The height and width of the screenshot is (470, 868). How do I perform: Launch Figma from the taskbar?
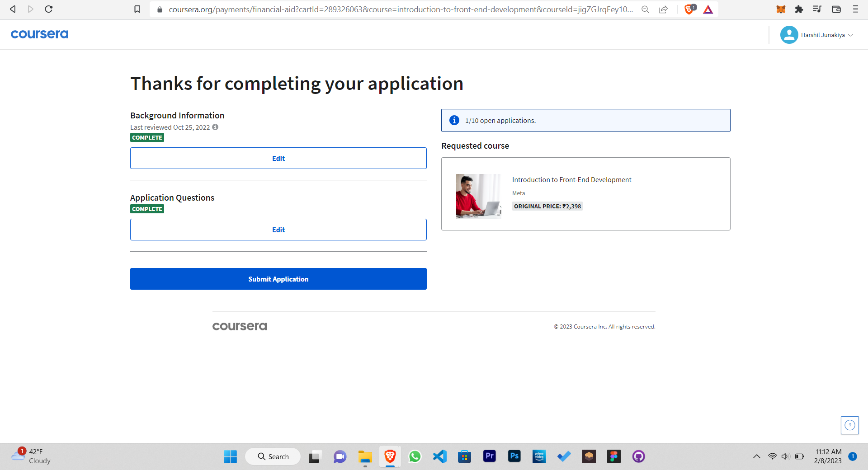coord(613,456)
